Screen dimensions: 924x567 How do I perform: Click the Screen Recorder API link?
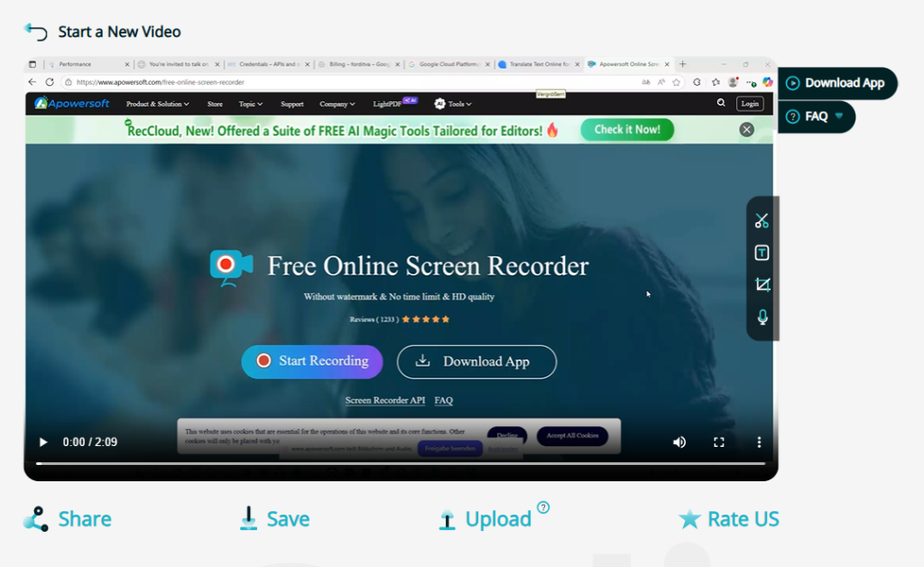[384, 400]
